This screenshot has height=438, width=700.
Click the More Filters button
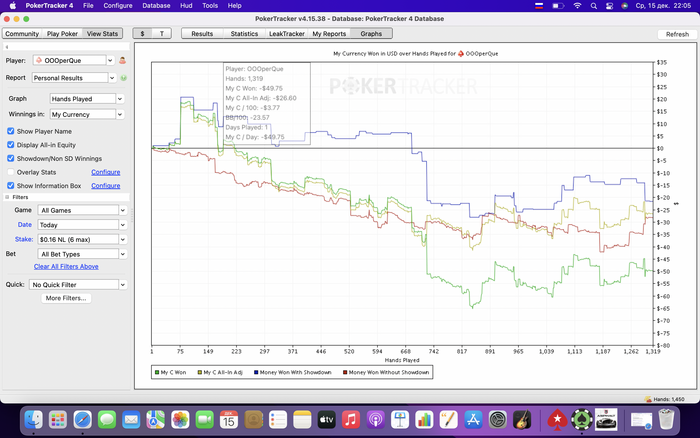pyautogui.click(x=66, y=298)
